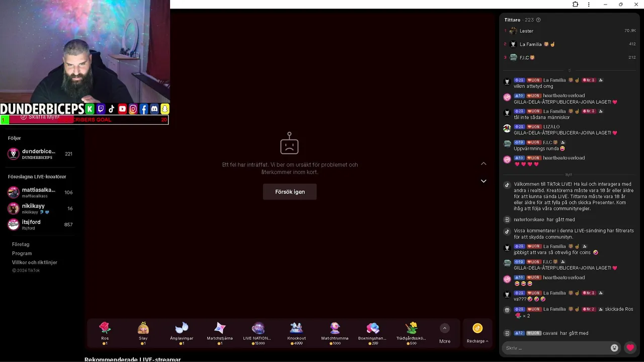Viewport: 644px width, 362px height.
Task: Open the Recharge coins menu
Action: pos(477,333)
